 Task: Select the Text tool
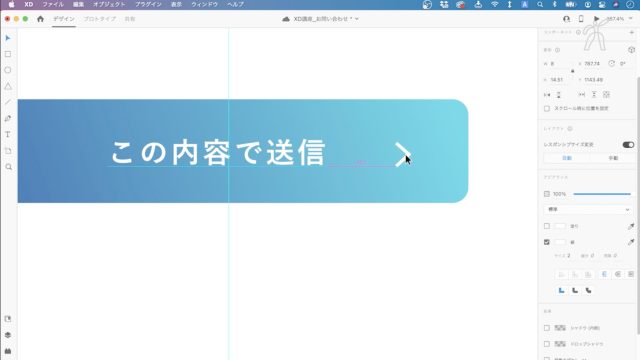(x=8, y=134)
